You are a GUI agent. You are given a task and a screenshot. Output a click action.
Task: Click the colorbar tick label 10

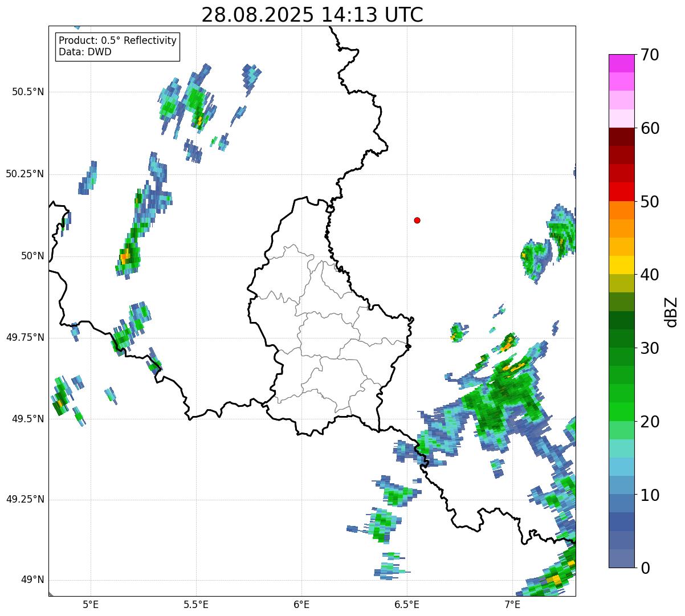tap(650, 495)
